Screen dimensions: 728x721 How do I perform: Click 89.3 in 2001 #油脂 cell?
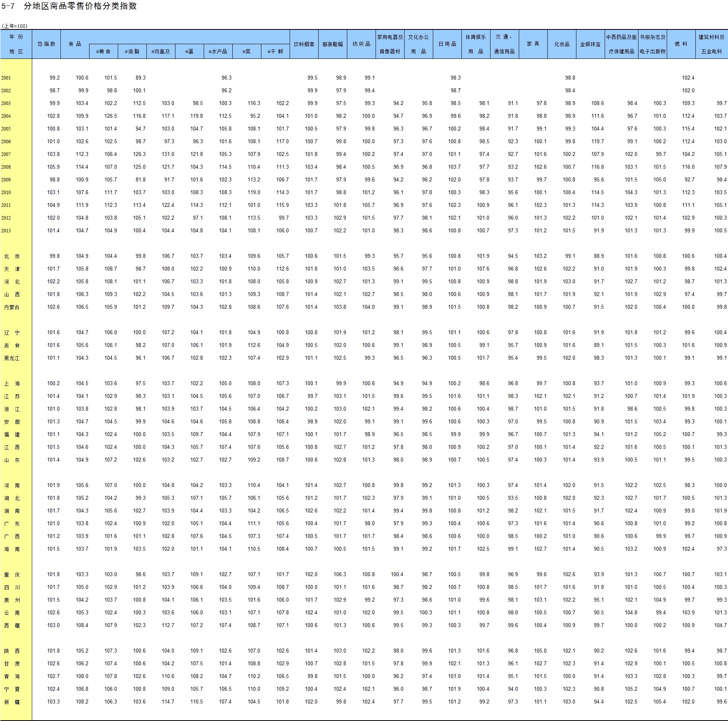tap(140, 78)
